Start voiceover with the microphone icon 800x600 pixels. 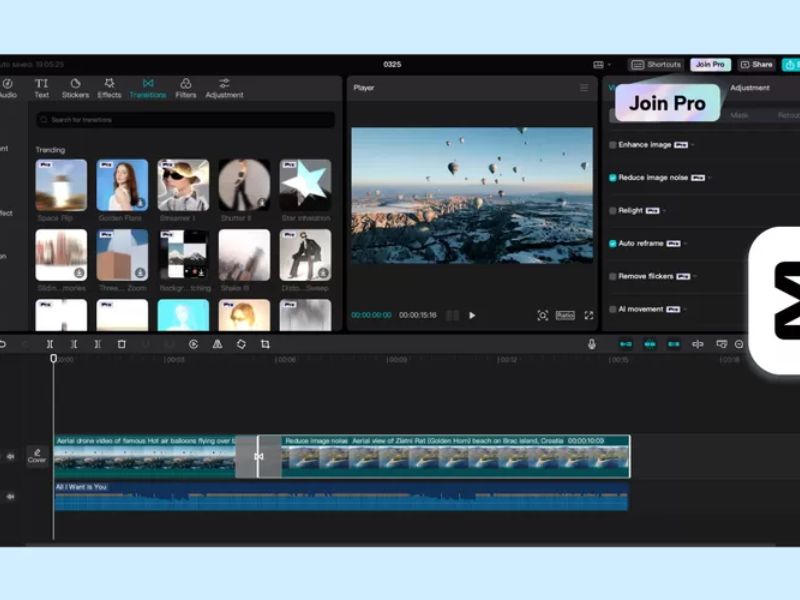[x=591, y=344]
